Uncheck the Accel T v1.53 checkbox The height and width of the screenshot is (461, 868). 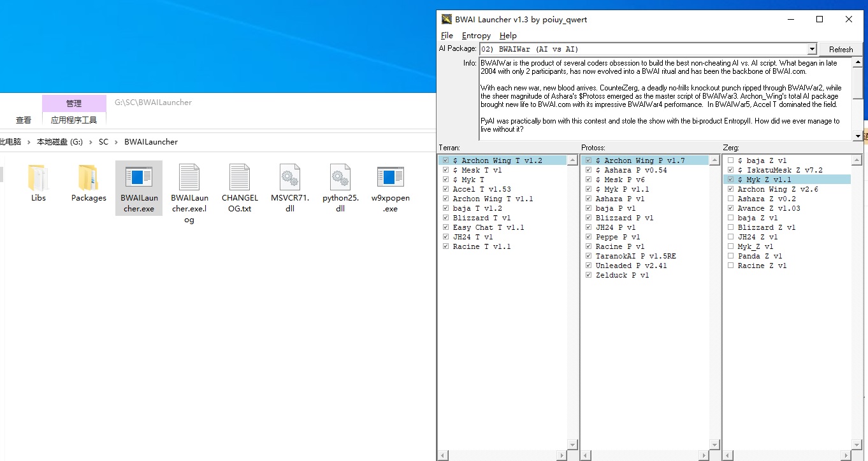[x=446, y=189]
